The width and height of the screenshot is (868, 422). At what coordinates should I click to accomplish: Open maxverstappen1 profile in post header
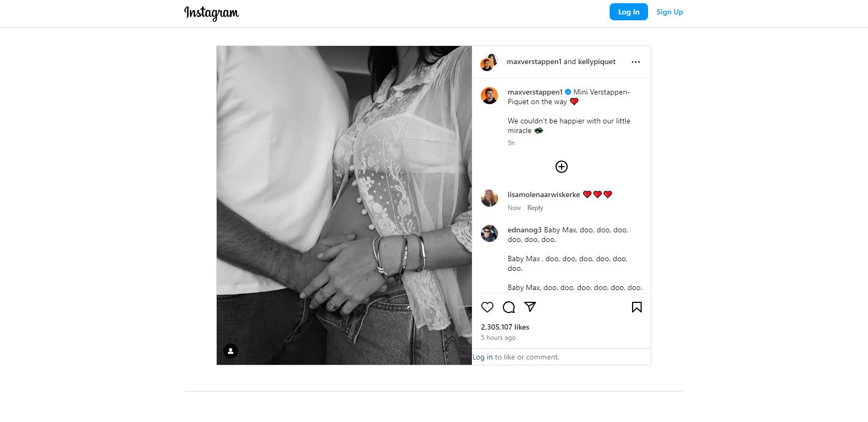[534, 61]
